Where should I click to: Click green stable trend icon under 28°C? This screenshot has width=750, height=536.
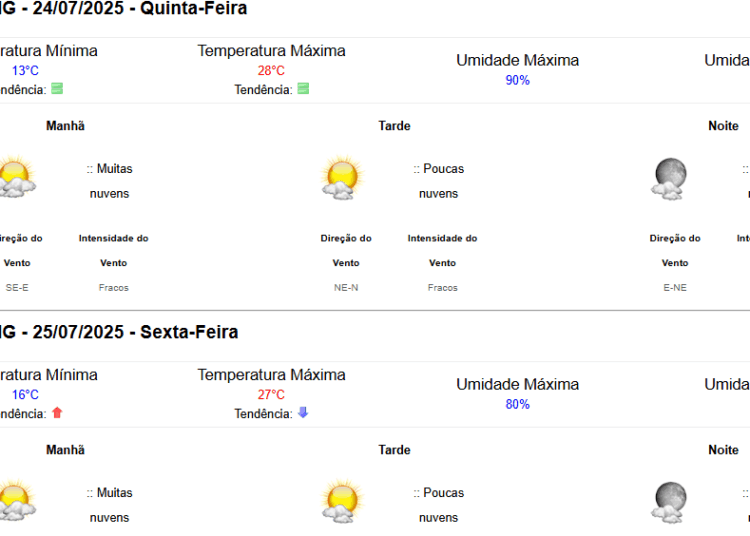(303, 88)
